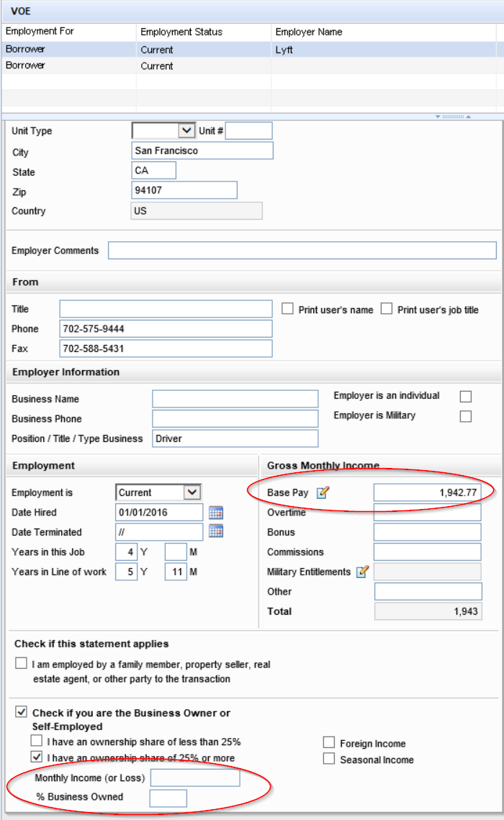Click the Employer Comments field
Screen dimensions: 504x820
coord(302,251)
